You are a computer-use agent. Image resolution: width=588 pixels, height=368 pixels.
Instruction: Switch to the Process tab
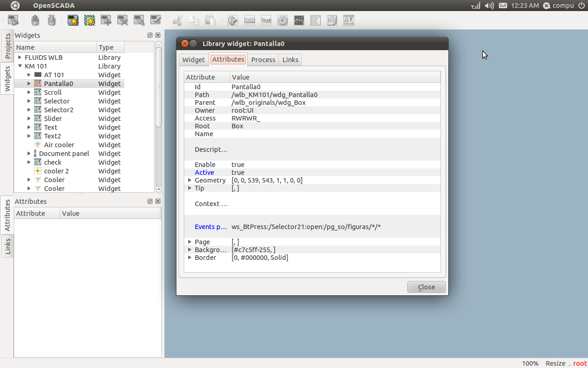point(263,60)
